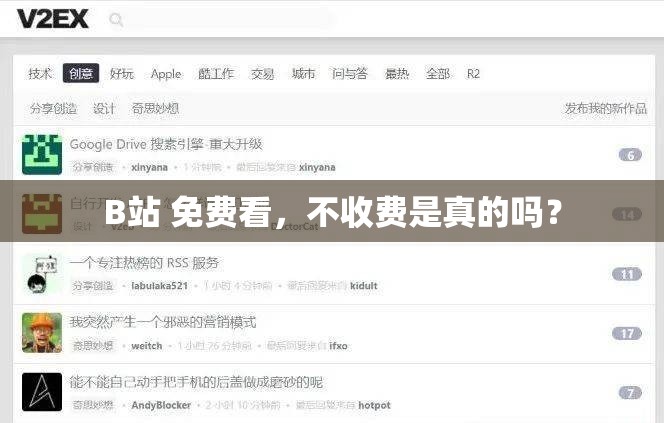Open the 全部 tab
This screenshot has width=664, height=423.
[438, 74]
